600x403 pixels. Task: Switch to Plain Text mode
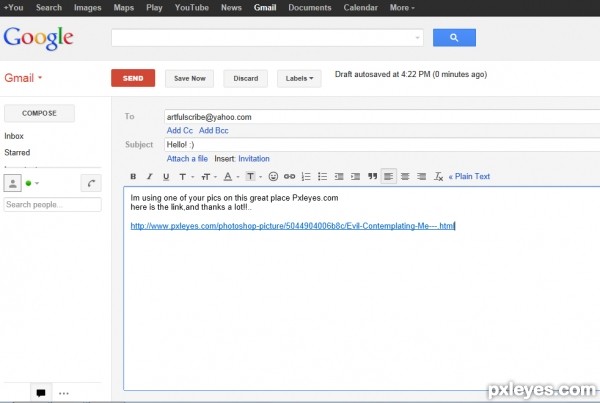(469, 176)
